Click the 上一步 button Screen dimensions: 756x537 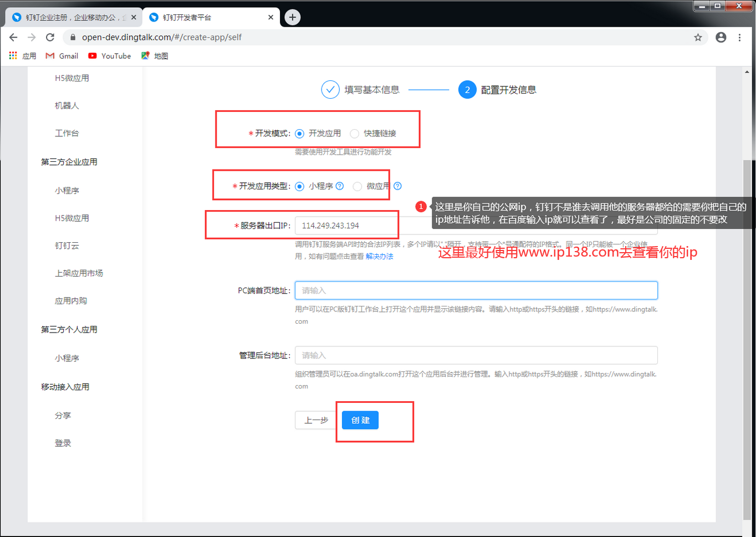pyautogui.click(x=316, y=420)
